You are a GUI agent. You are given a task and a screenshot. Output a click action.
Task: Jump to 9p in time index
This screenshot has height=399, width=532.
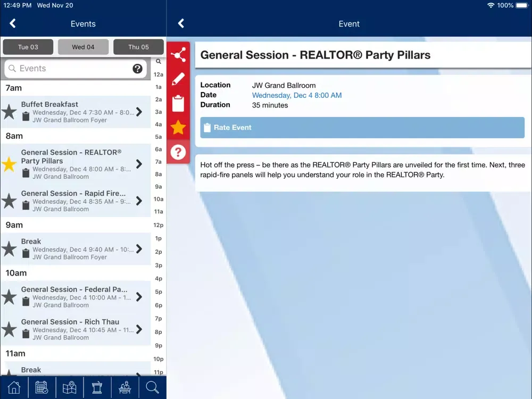[159, 345]
